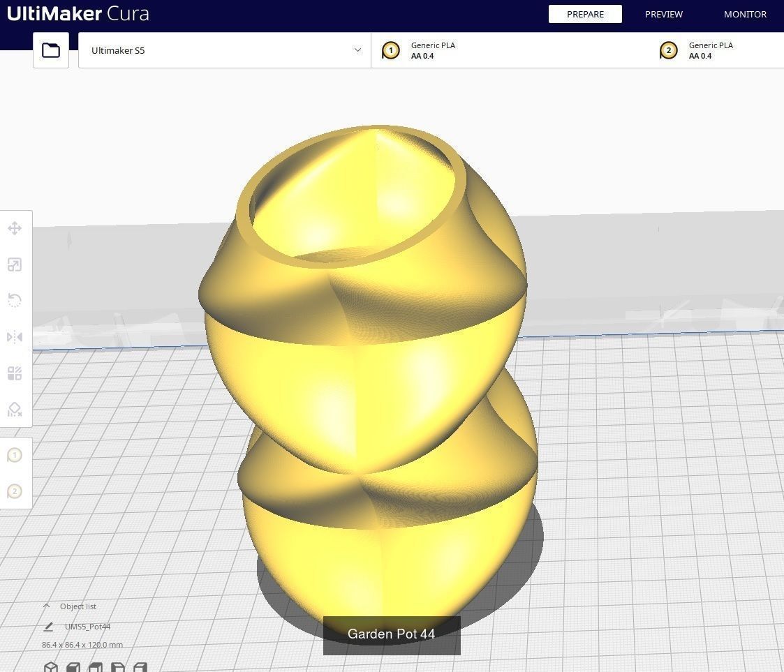
Task: Switch to the PREPARE stage
Action: [585, 14]
